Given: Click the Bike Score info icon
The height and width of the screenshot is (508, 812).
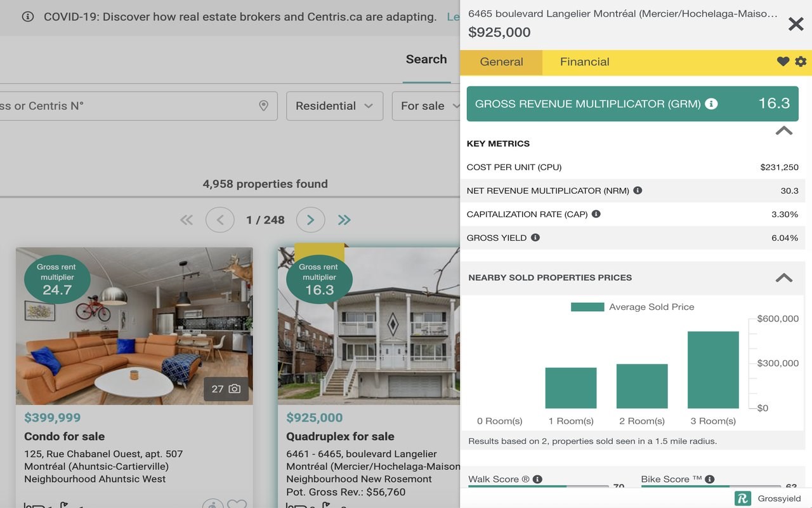Looking at the screenshot, I should (709, 479).
